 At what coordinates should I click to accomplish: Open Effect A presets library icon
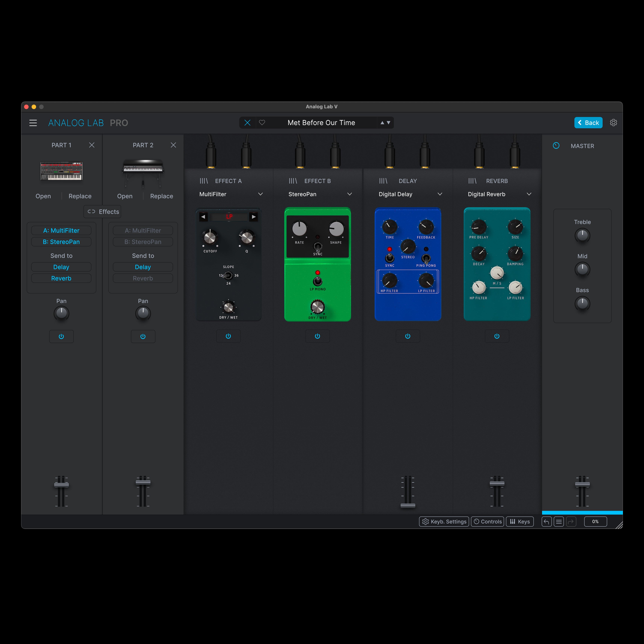click(204, 181)
